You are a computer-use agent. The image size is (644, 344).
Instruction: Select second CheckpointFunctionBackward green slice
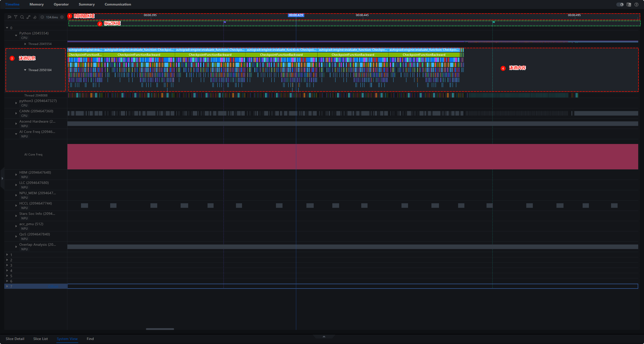139,55
